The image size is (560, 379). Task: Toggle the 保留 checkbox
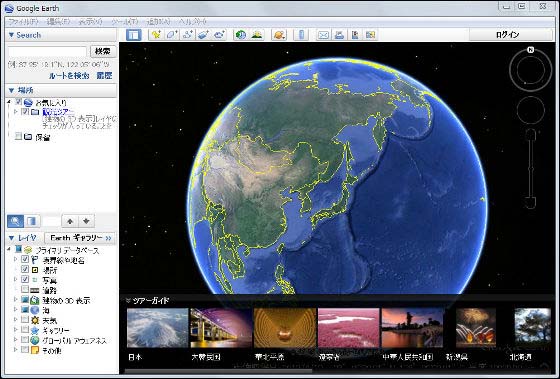(18, 136)
